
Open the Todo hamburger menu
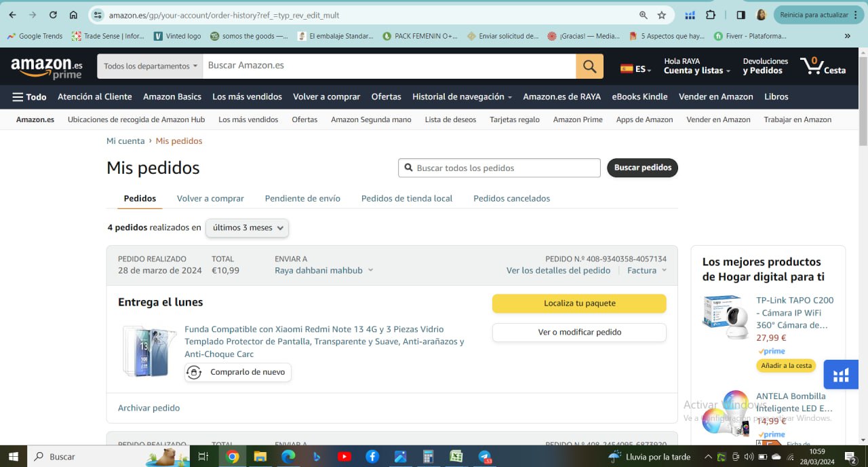(x=29, y=97)
